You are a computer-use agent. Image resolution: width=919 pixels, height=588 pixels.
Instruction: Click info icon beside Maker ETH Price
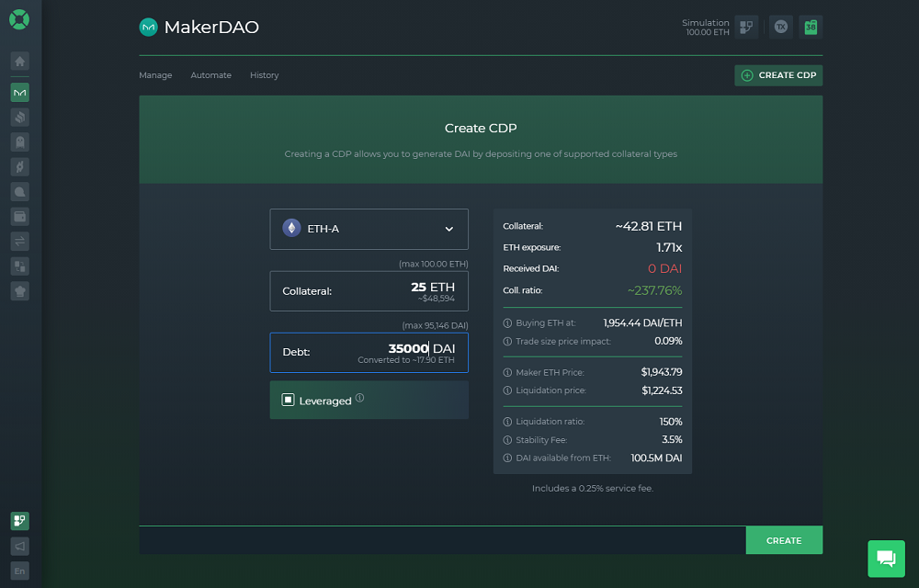click(507, 372)
